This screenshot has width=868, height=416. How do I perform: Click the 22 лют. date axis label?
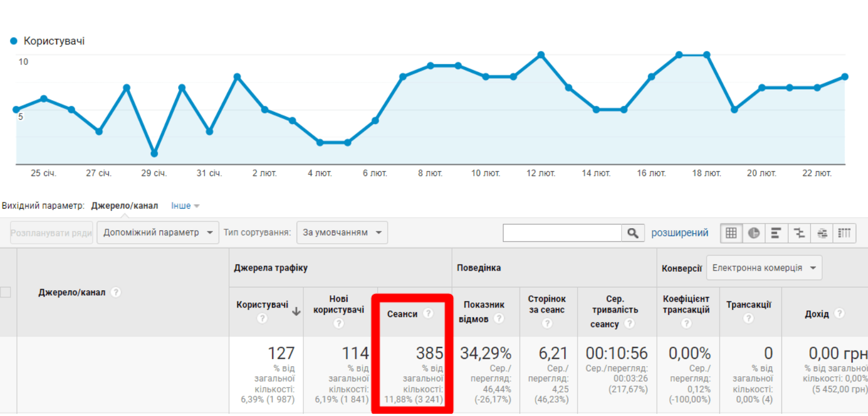pyautogui.click(x=817, y=173)
